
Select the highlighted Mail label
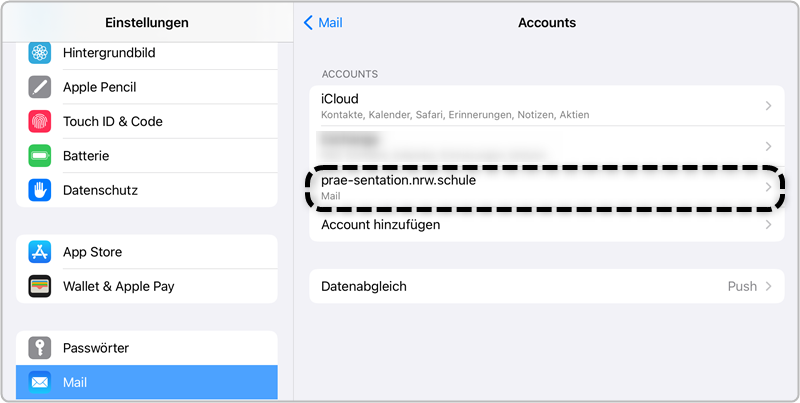pos(75,382)
